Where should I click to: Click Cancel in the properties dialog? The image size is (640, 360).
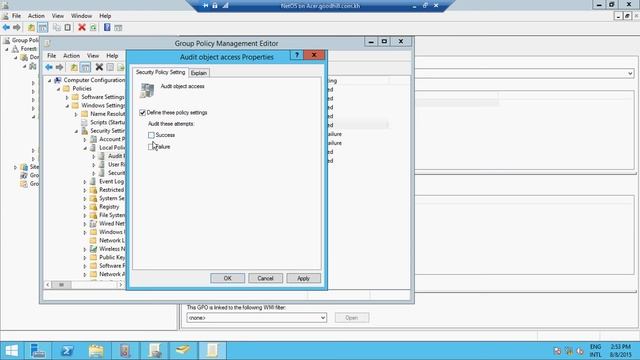(x=265, y=278)
